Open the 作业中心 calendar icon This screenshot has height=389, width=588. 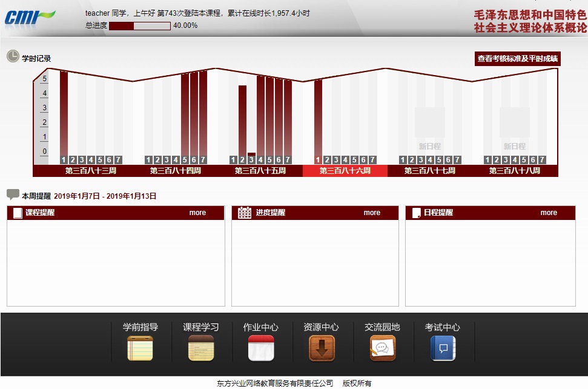point(261,348)
